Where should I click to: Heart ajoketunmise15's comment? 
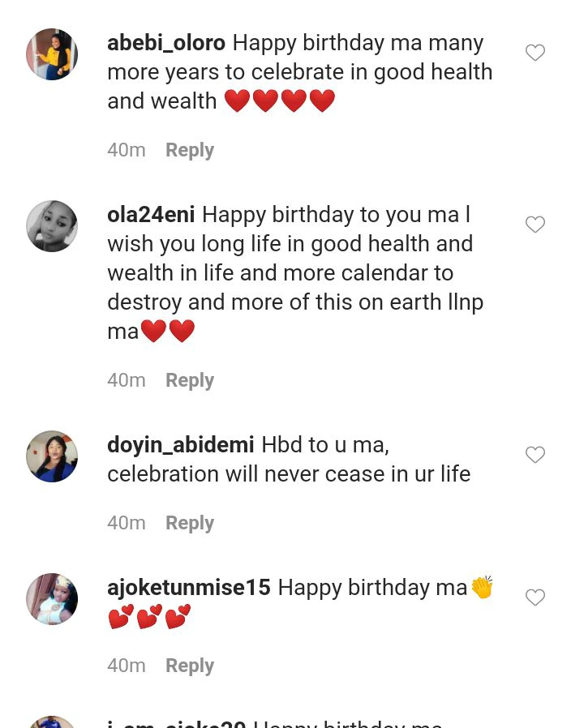click(x=535, y=597)
